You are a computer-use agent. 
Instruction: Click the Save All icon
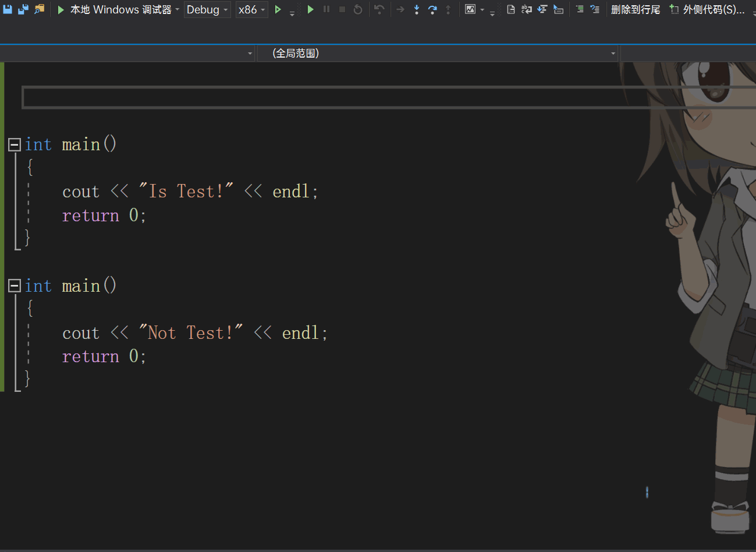23,9
